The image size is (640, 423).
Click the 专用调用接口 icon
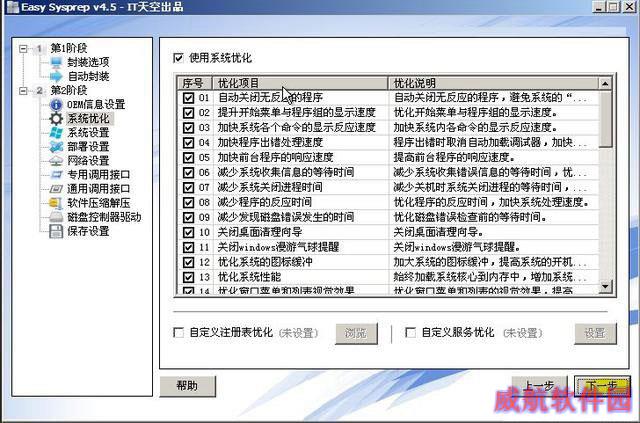coord(56,175)
